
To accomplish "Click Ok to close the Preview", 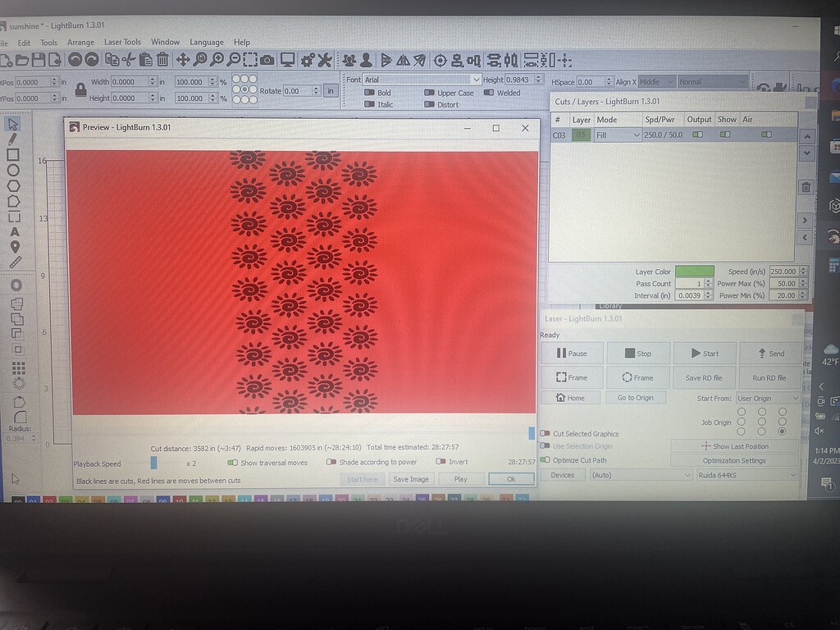I will [x=511, y=479].
